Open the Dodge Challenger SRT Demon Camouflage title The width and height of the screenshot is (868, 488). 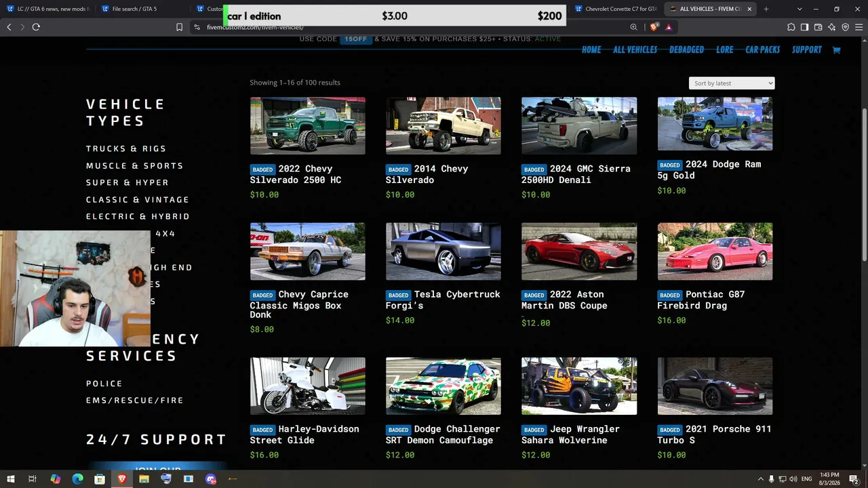point(443,434)
